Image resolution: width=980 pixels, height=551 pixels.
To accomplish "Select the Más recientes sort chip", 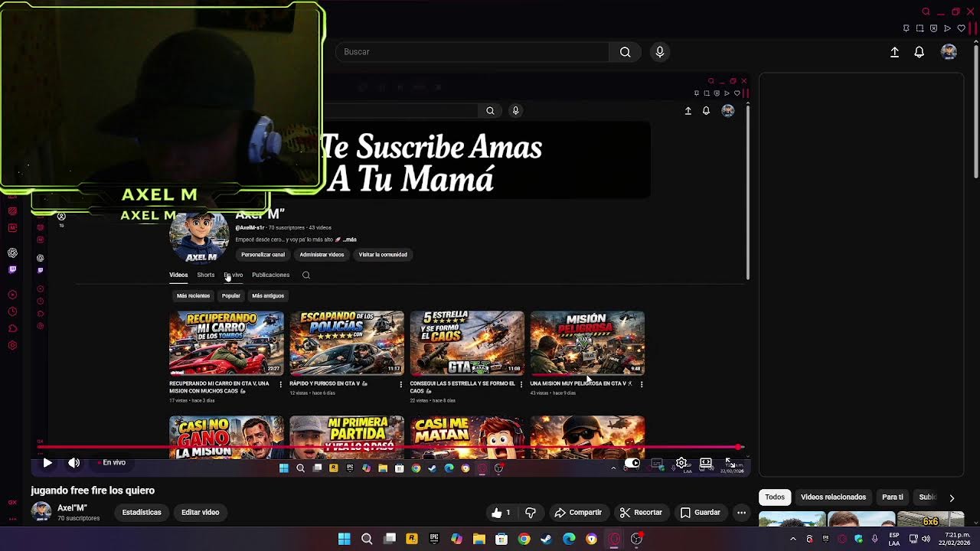I will pyautogui.click(x=193, y=295).
